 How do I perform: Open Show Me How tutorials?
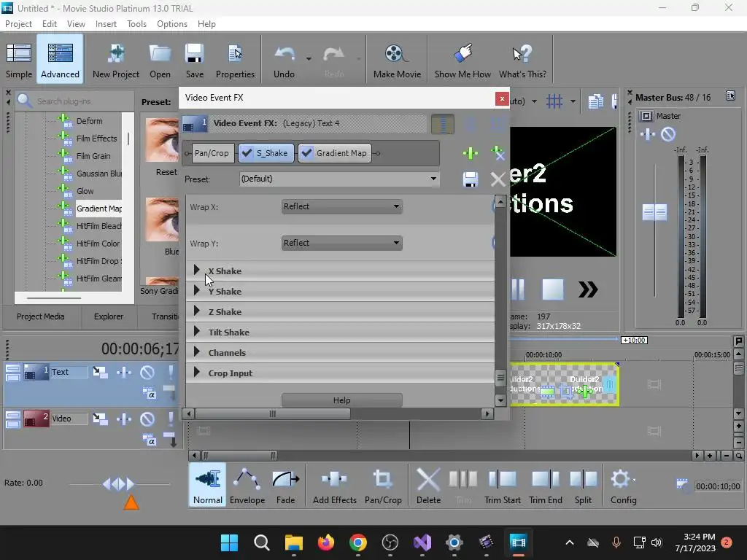tap(462, 60)
